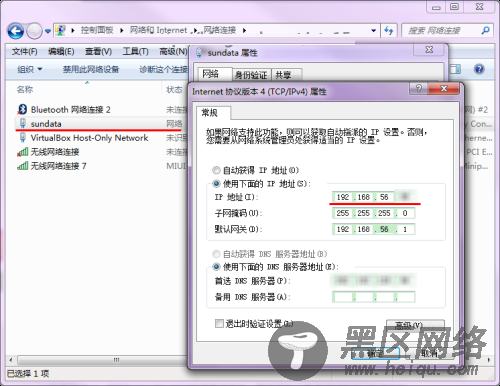500x386 pixels.
Task: Click the text VirtualBox Host-Only Network
Action: pos(89,138)
